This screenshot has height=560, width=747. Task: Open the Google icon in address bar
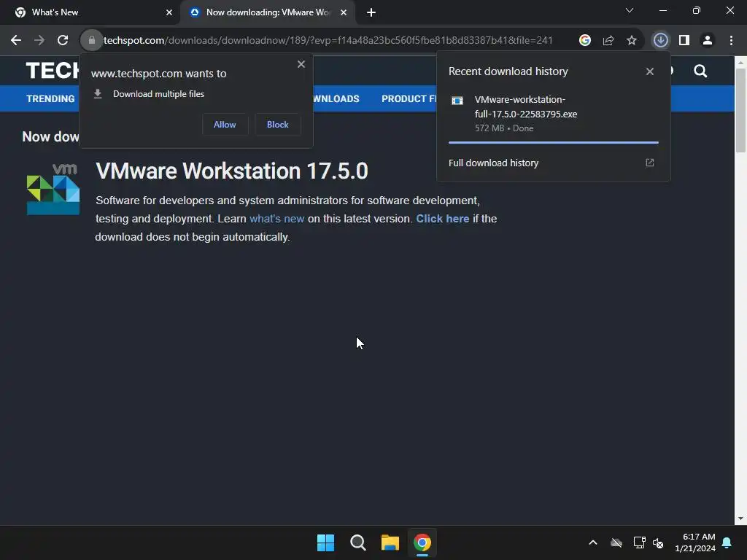coord(584,41)
